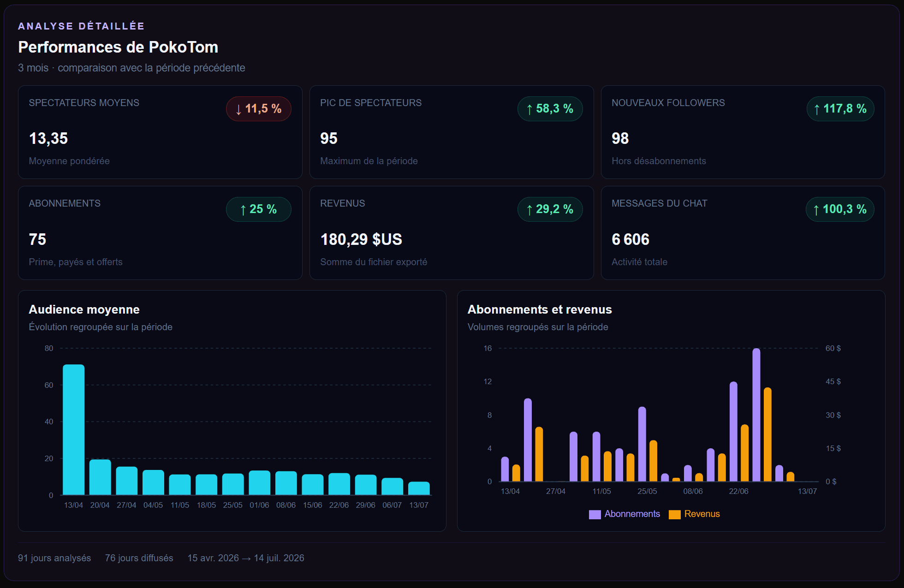This screenshot has width=904, height=588.
Task: Click the tallest orange Revenus bar
Action: [x=767, y=434]
